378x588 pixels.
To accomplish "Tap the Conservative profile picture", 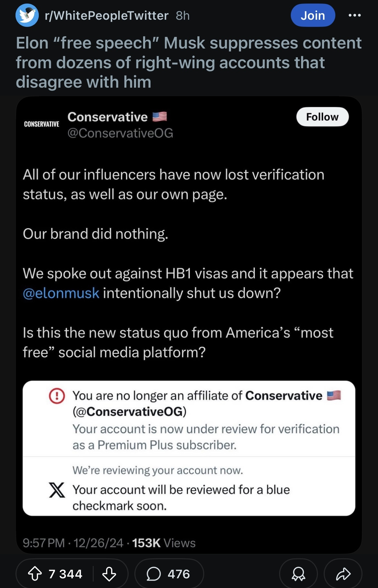I will (x=42, y=124).
